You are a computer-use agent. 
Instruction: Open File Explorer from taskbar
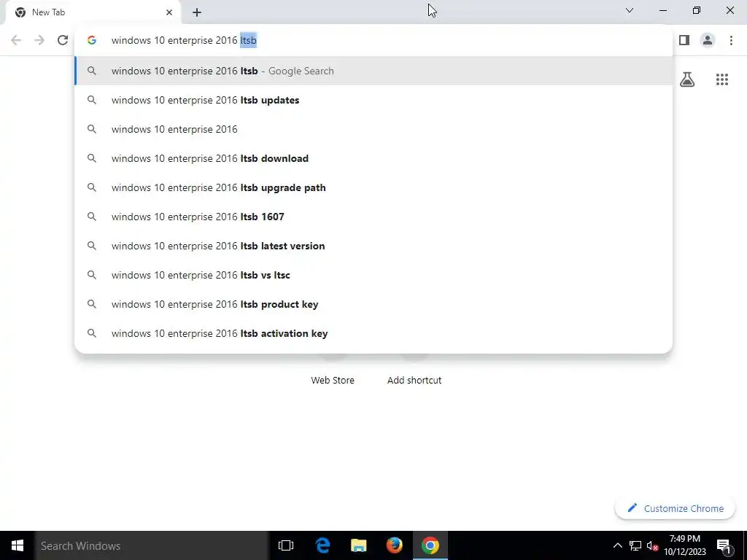click(358, 545)
